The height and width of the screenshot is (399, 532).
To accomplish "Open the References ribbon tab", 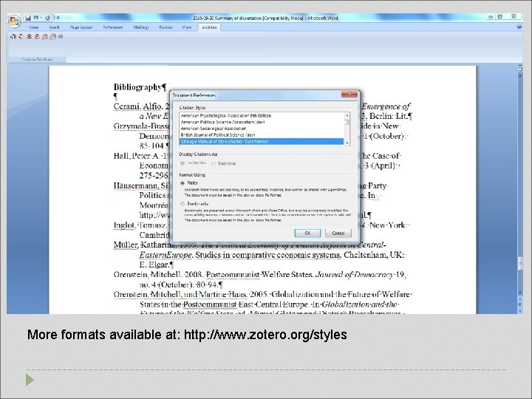I will [113, 27].
